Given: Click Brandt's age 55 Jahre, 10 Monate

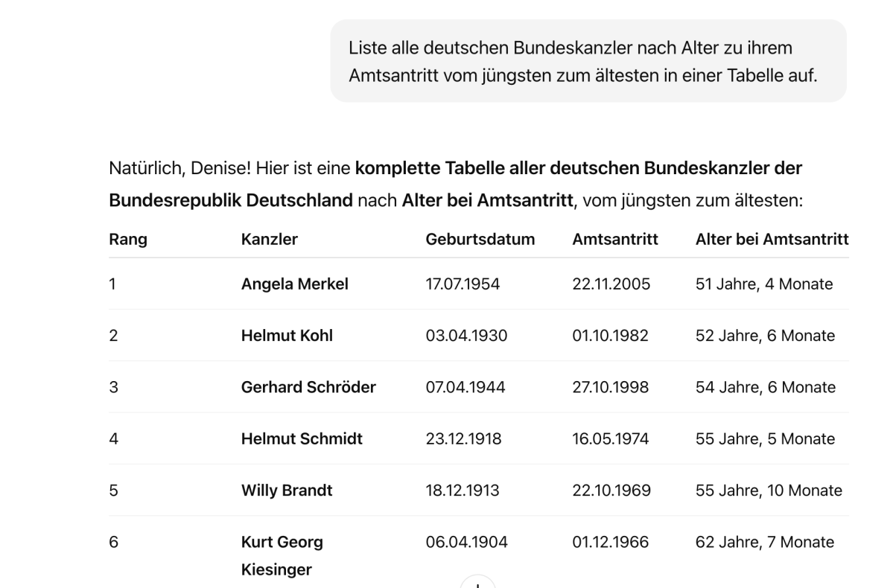Looking at the screenshot, I should [x=769, y=490].
